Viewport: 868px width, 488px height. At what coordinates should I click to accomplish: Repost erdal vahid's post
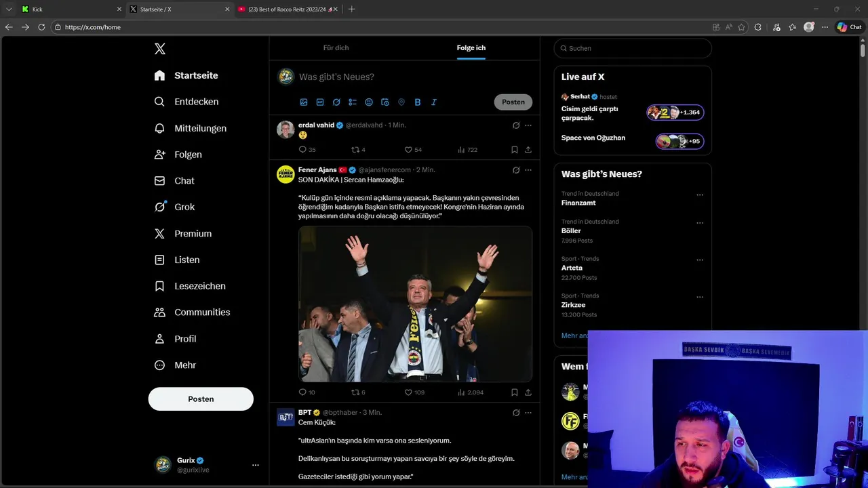click(x=355, y=150)
